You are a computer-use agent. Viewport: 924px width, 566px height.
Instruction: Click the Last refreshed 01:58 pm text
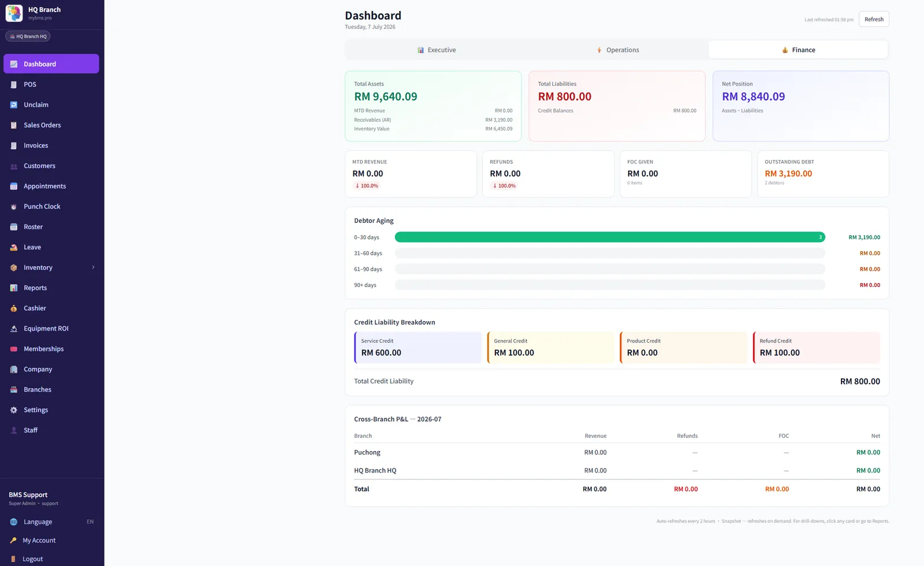pos(829,20)
